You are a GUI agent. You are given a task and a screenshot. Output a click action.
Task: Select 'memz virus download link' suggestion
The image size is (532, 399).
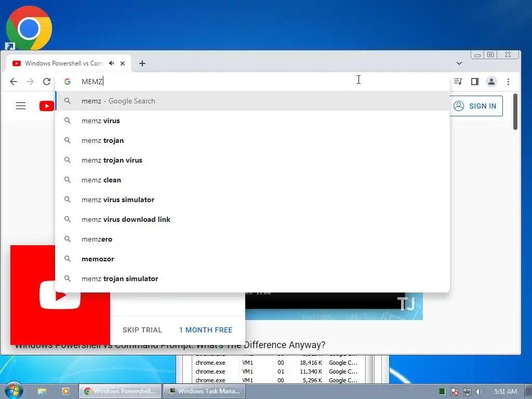[252, 219]
